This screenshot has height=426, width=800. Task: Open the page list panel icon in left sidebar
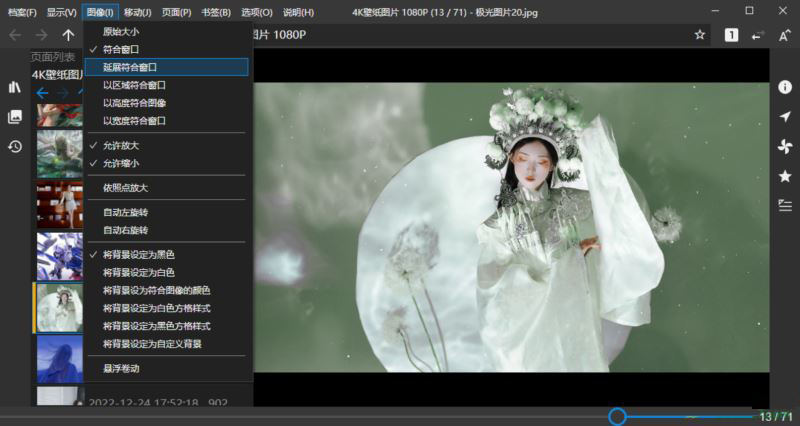(15, 117)
